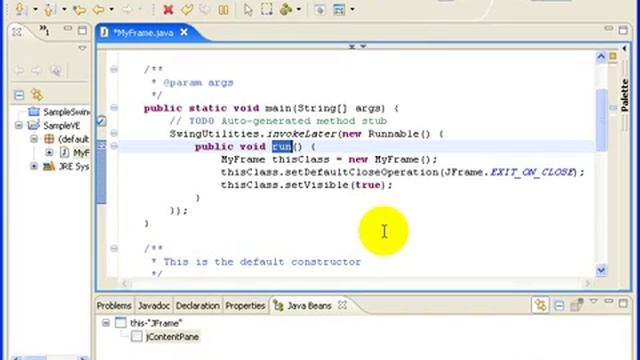Click the back navigation yellow arrow
The height and width of the screenshot is (360, 640).
(98, 9)
